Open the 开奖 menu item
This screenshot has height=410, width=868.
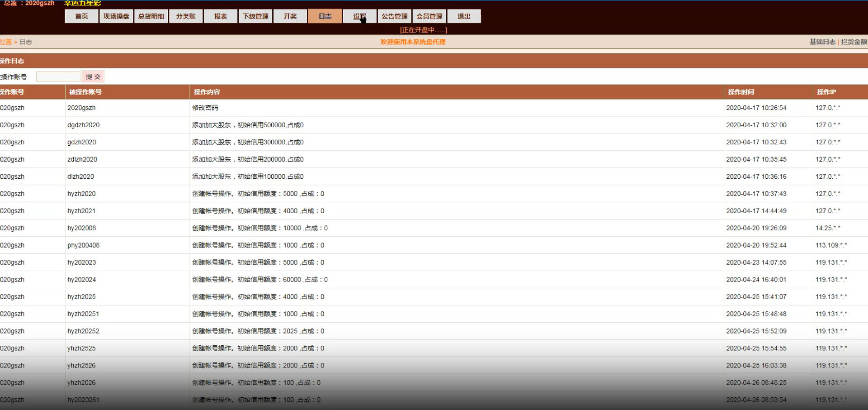pos(290,16)
